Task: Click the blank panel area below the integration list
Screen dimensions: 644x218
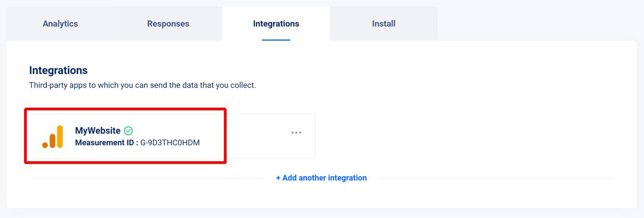Action: point(322,195)
